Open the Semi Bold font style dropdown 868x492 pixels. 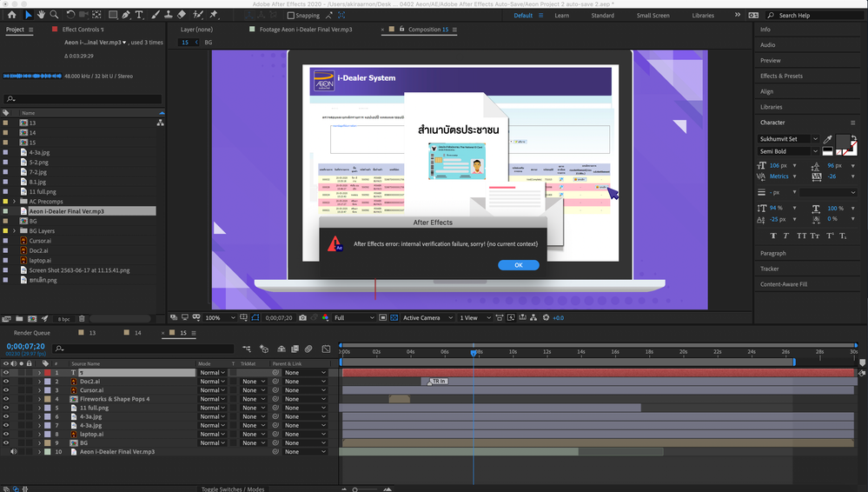(788, 151)
